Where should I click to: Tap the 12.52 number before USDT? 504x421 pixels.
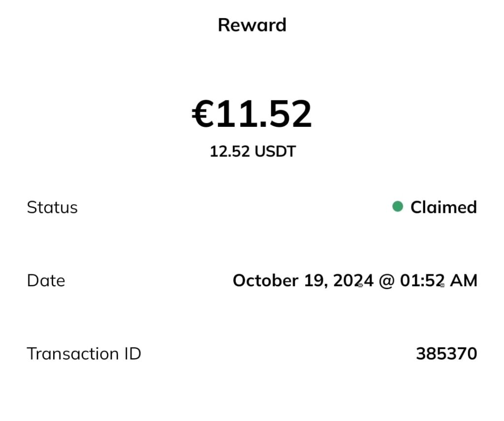[230, 151]
